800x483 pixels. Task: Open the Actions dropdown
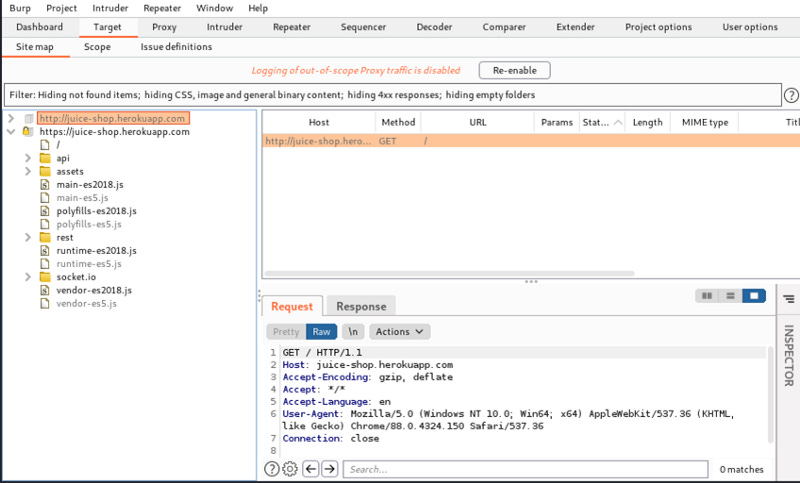[x=399, y=332]
